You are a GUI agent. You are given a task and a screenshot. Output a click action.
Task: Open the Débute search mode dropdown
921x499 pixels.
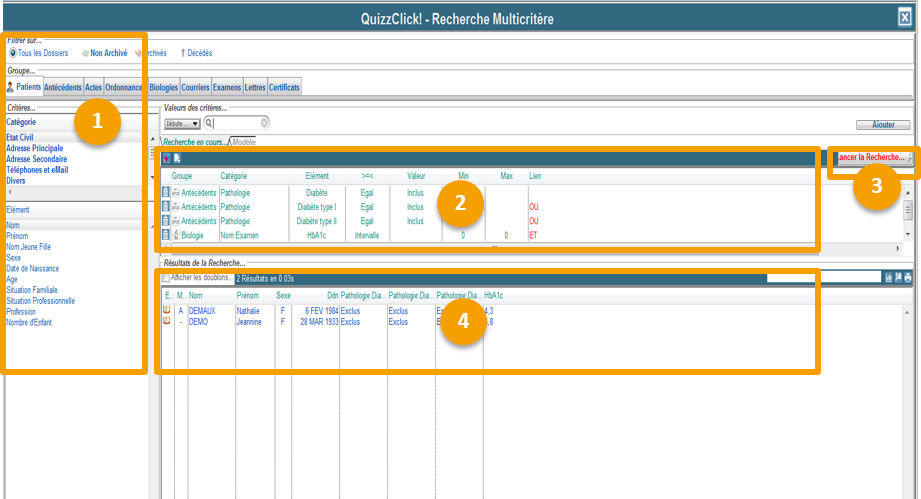(x=182, y=123)
